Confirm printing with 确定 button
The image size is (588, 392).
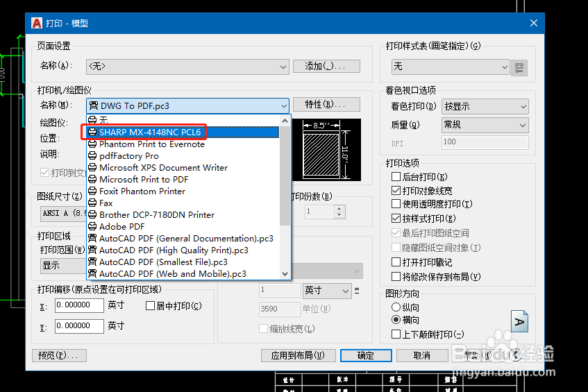click(x=366, y=355)
